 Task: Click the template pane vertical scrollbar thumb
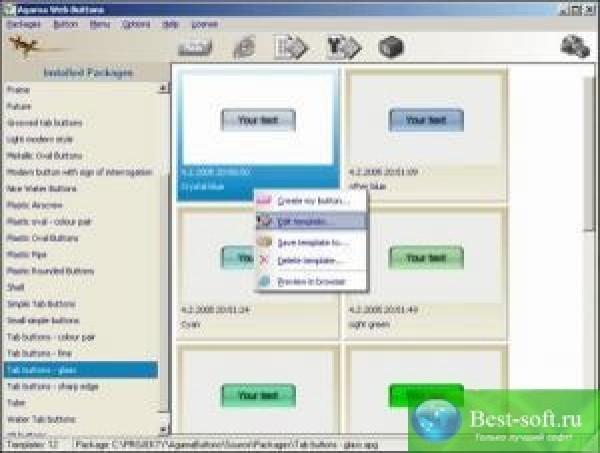point(589,154)
